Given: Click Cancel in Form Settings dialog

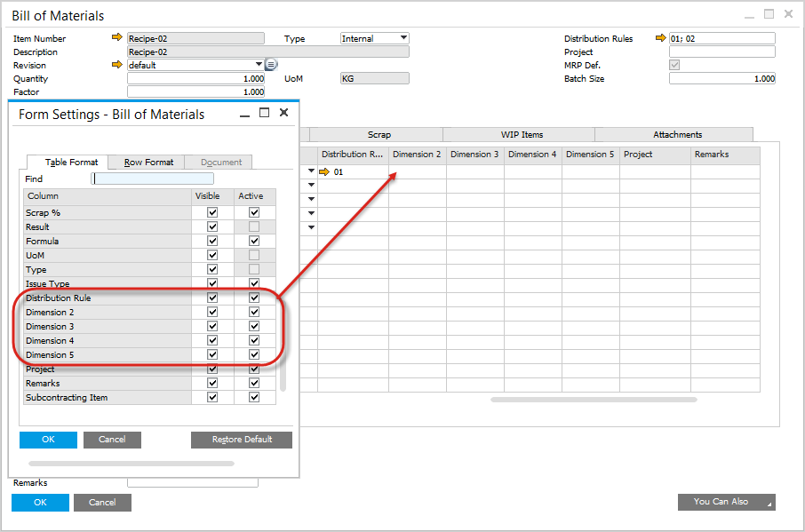Looking at the screenshot, I should [x=112, y=440].
